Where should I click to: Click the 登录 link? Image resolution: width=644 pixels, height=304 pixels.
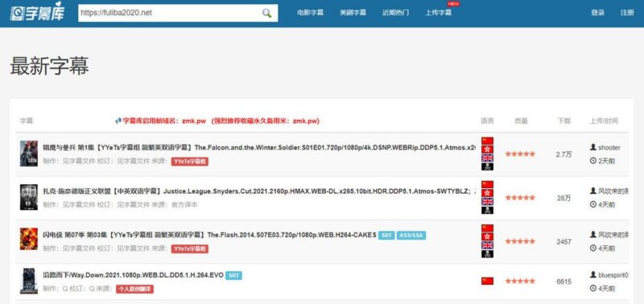click(597, 13)
